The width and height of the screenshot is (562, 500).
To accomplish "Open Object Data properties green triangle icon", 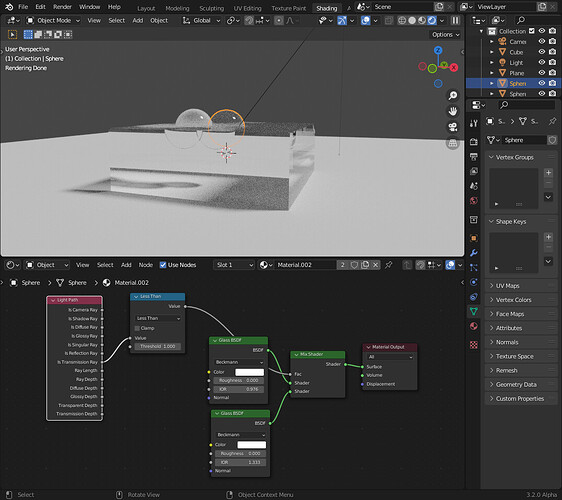I will point(473,311).
